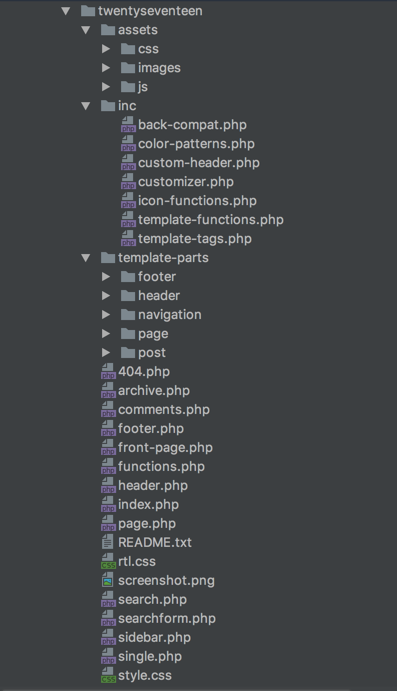Select the page.php file name
397x691 pixels.
147,523
